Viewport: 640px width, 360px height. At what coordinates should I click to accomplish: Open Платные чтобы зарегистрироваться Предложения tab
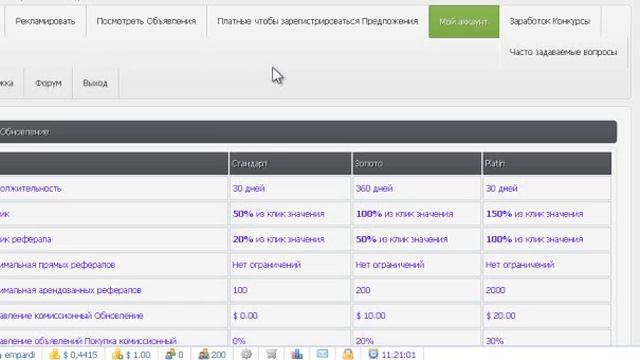coord(318,21)
